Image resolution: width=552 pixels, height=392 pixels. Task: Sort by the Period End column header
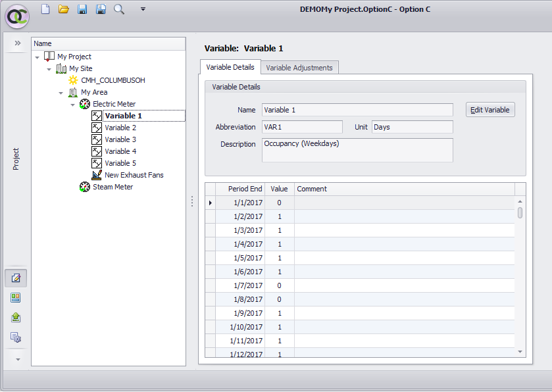(x=240, y=189)
